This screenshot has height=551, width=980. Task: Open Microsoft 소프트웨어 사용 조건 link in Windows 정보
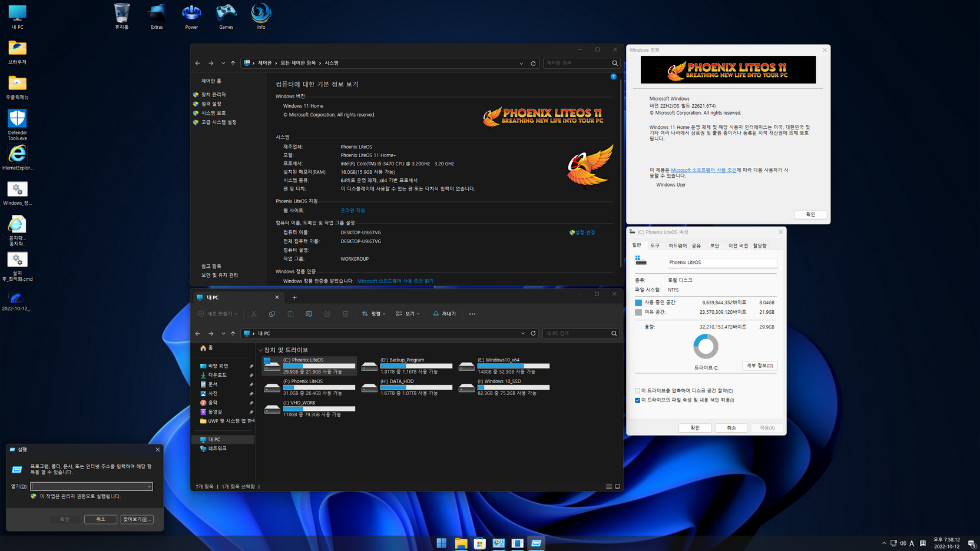coord(703,170)
